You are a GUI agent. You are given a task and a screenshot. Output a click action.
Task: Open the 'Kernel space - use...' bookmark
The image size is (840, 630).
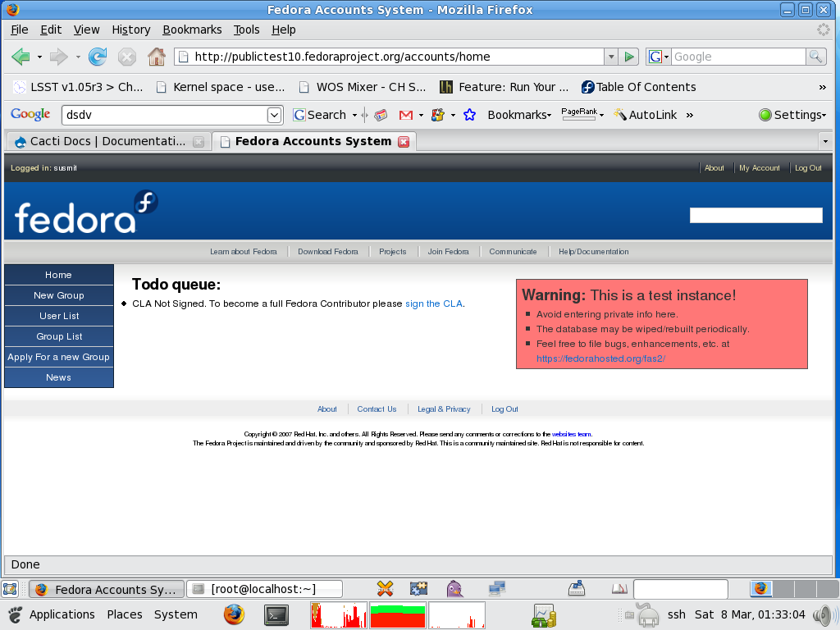point(220,87)
